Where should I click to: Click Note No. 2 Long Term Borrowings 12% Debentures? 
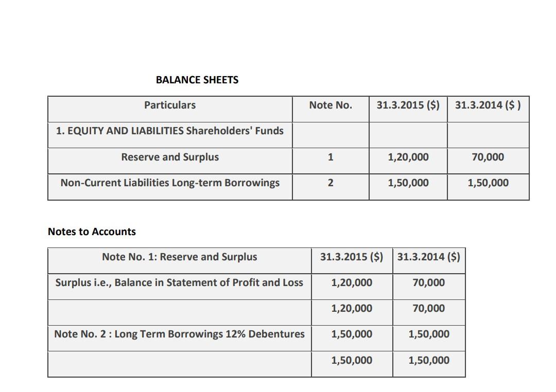[x=179, y=334]
